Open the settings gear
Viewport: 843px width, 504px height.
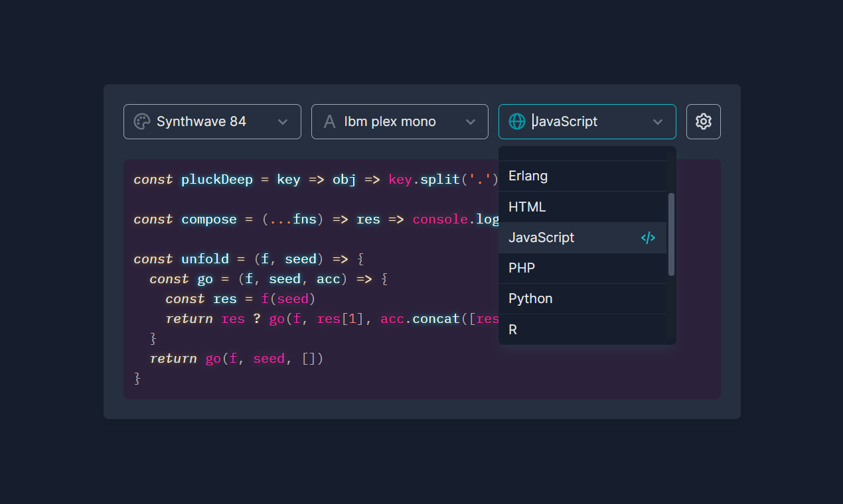pyautogui.click(x=703, y=121)
